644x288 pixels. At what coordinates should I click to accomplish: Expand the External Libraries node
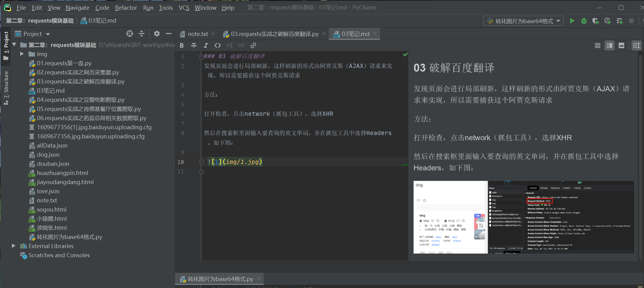pyautogui.click(x=14, y=246)
